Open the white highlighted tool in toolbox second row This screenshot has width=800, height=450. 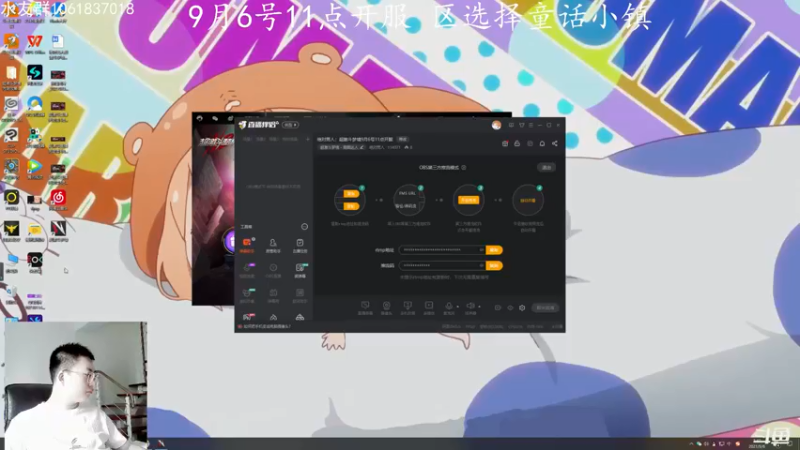(300, 270)
